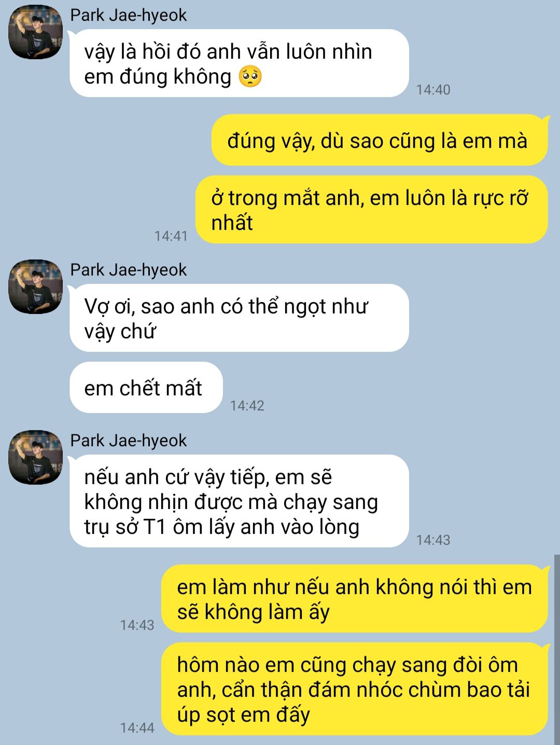This screenshot has width=560, height=745.
Task: Select message "vậy là hồi đó anh vẫn luôn nhìn"
Action: click(239, 63)
